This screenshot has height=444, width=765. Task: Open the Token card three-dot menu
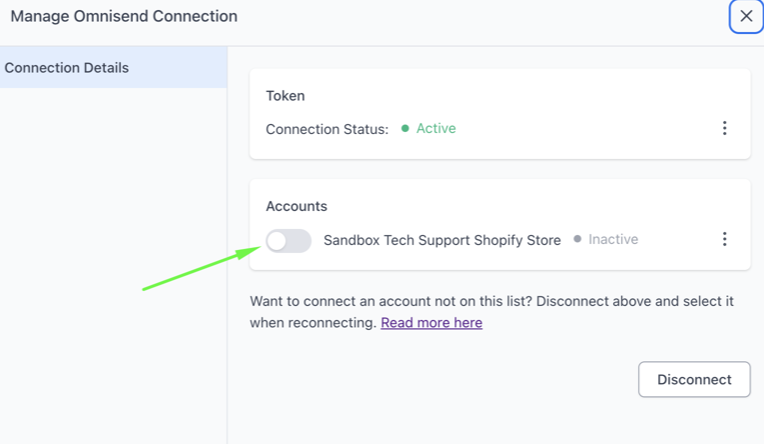pyautogui.click(x=725, y=128)
